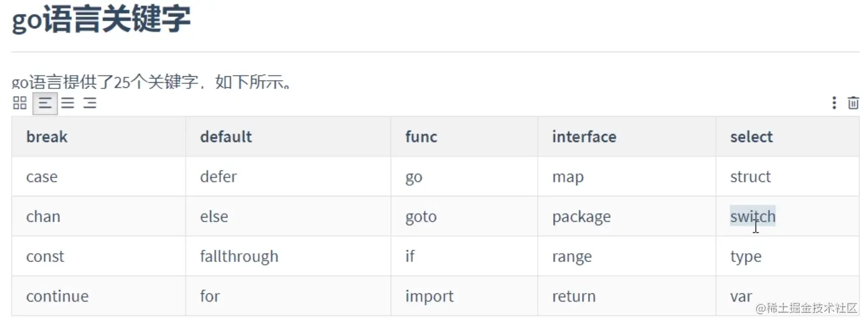Image resolution: width=868 pixels, height=325 pixels.
Task: Open the table's three-dot more menu
Action: pos(834,103)
